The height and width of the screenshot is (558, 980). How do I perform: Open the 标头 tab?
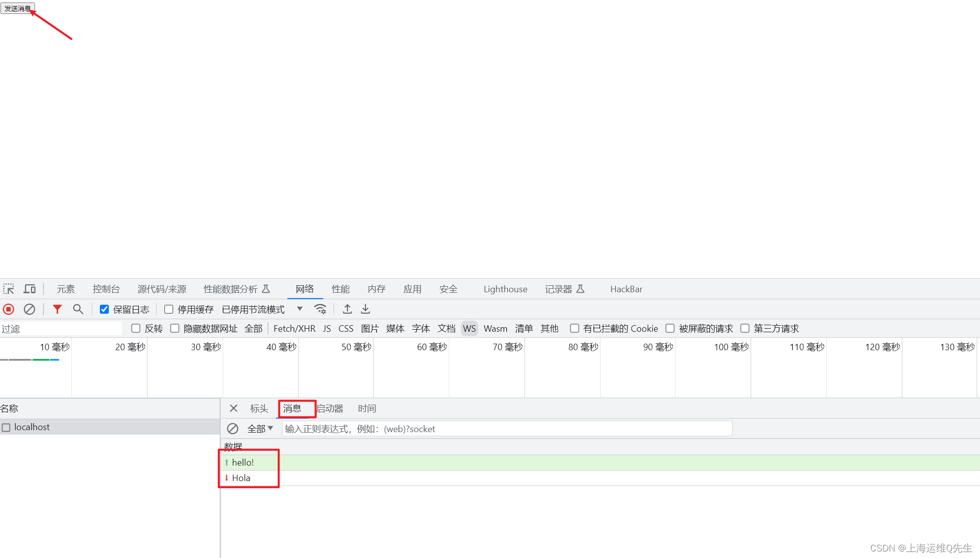(259, 409)
